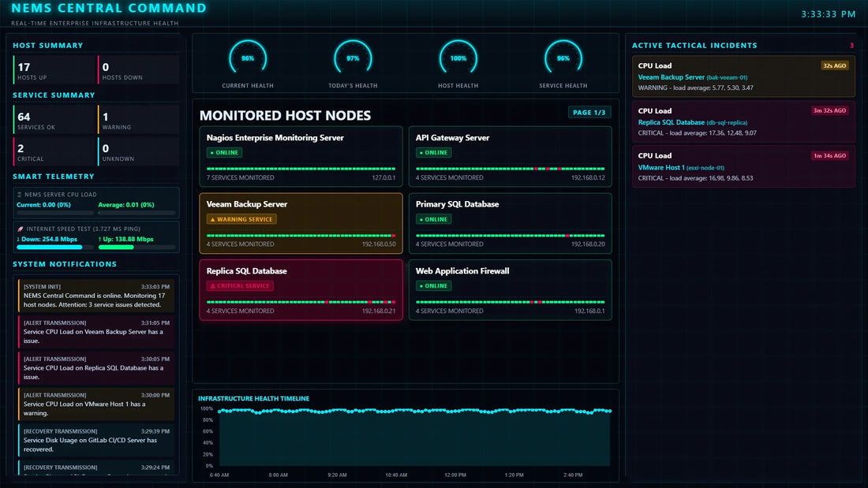Click the ONLINE badge on Nagios card
The height and width of the screenshot is (488, 868).
[224, 153]
